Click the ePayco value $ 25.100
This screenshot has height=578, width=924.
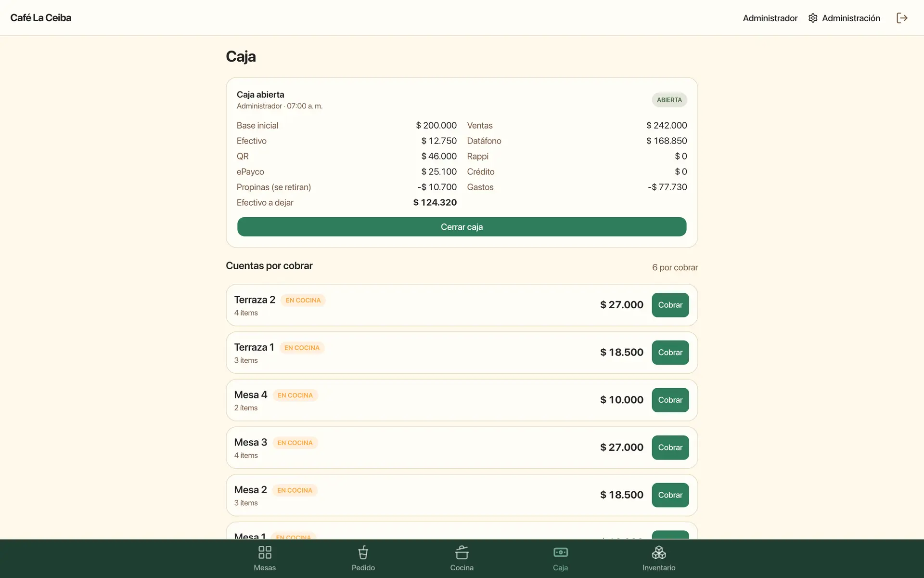pos(439,171)
